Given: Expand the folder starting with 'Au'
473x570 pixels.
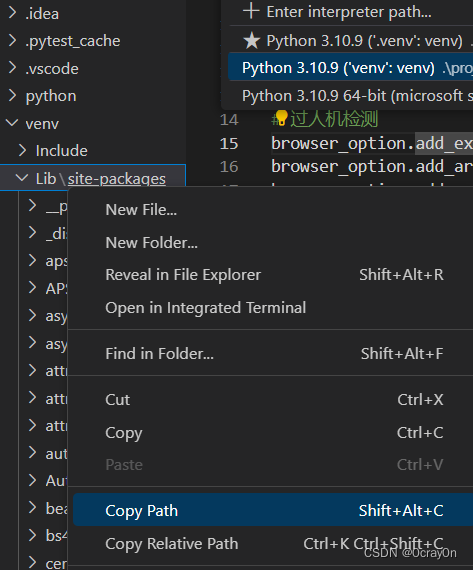Looking at the screenshot, I should [x=32, y=481].
